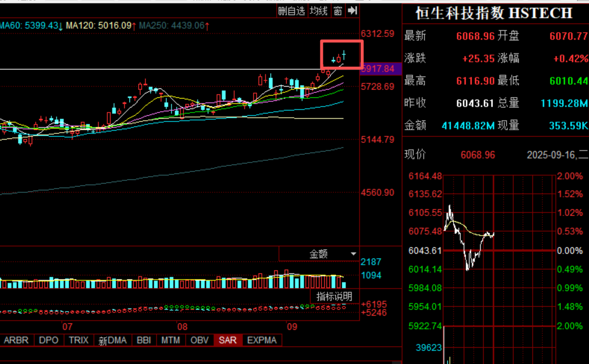Switch to the DPO indicator tab
The image size is (589, 364).
tap(49, 340)
